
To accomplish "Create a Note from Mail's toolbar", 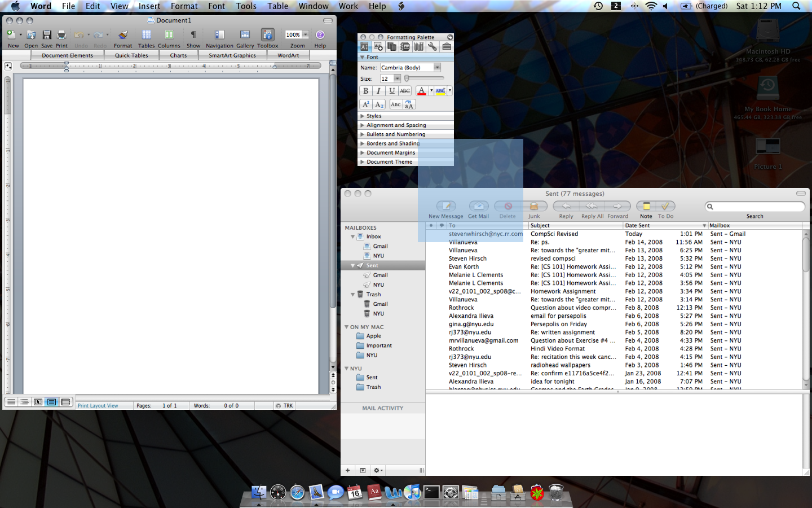I will (x=646, y=206).
